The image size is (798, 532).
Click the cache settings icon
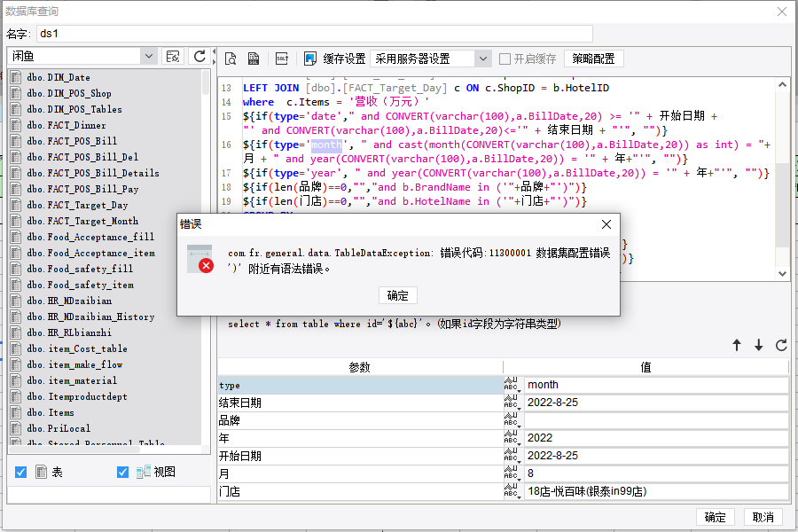point(310,59)
